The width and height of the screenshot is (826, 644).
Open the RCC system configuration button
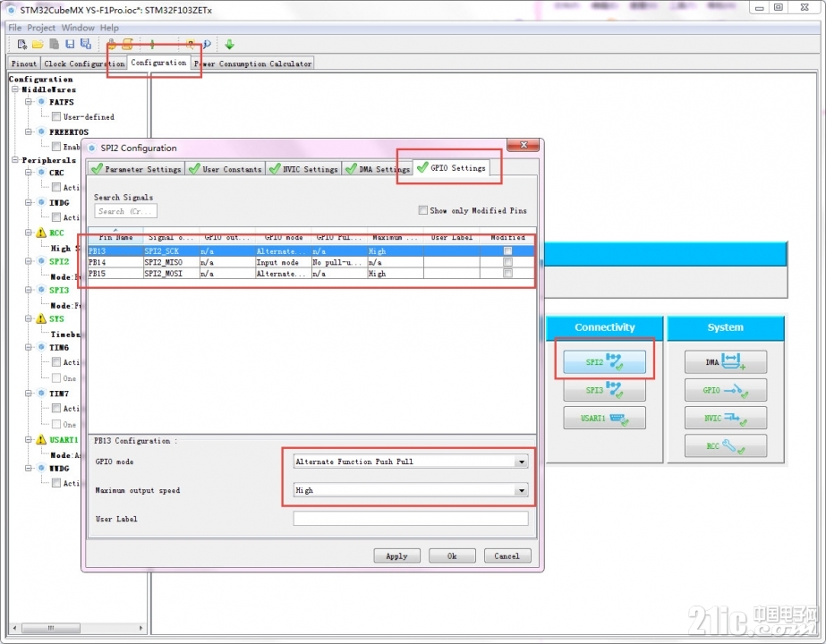726,446
